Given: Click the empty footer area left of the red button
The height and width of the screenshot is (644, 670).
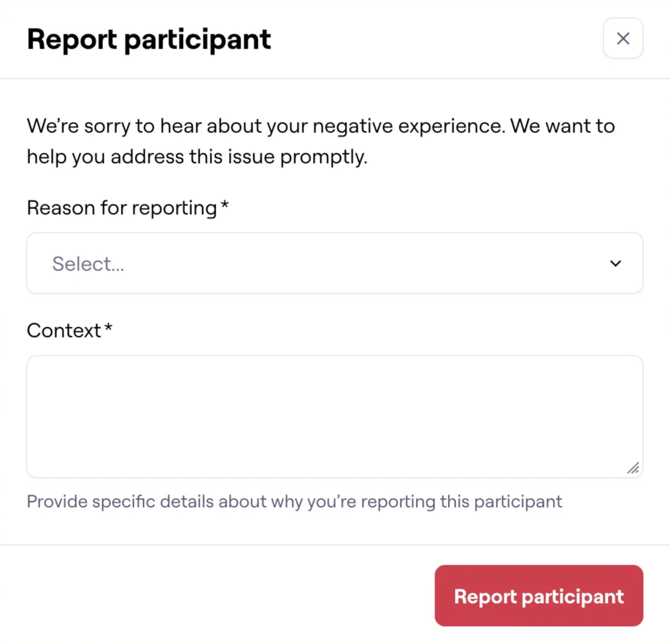Looking at the screenshot, I should [x=218, y=596].
